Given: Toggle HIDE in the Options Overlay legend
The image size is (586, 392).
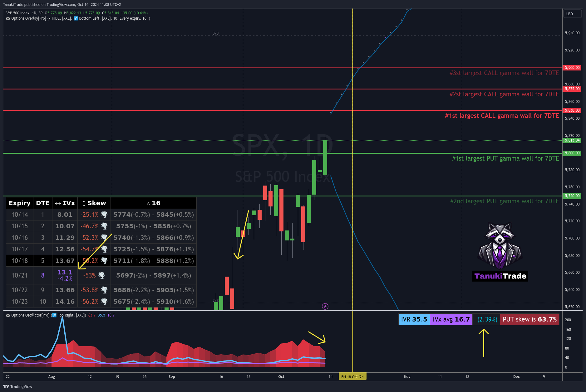Looking at the screenshot, I should [56, 18].
